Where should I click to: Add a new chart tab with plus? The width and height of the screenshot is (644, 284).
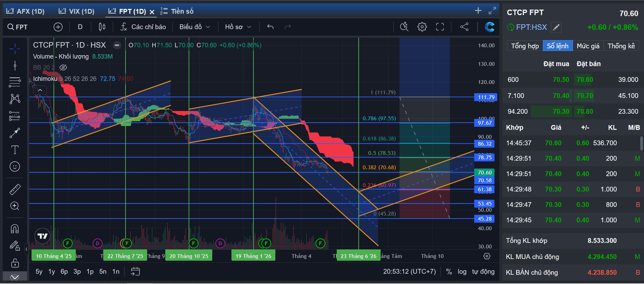[478, 11]
